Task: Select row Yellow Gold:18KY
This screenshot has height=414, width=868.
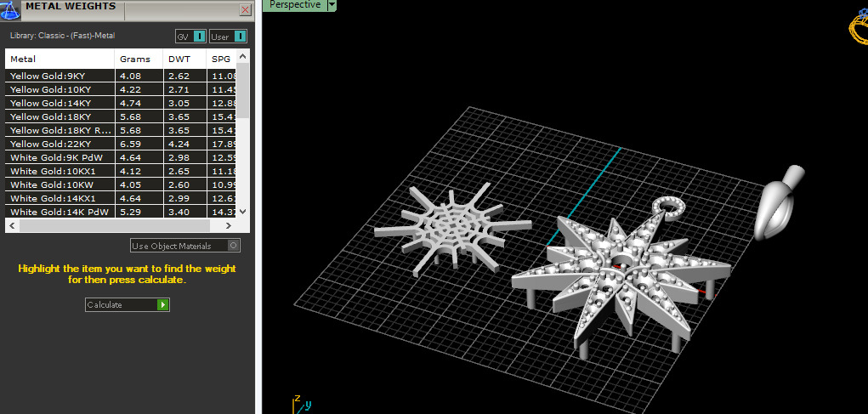Action: pyautogui.click(x=121, y=116)
